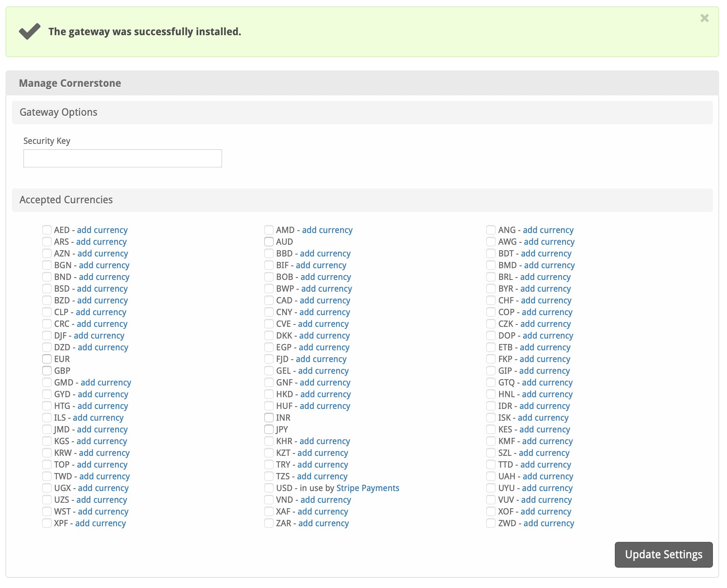Add the BRL currency via its link
This screenshot has width=727, height=588.
click(545, 277)
